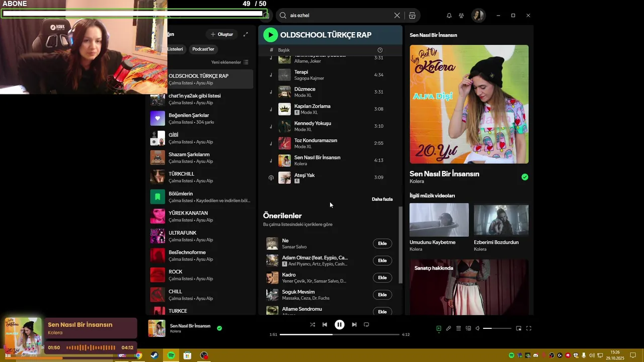Expand the library panel to full width
The image size is (644, 362).
pos(246,34)
